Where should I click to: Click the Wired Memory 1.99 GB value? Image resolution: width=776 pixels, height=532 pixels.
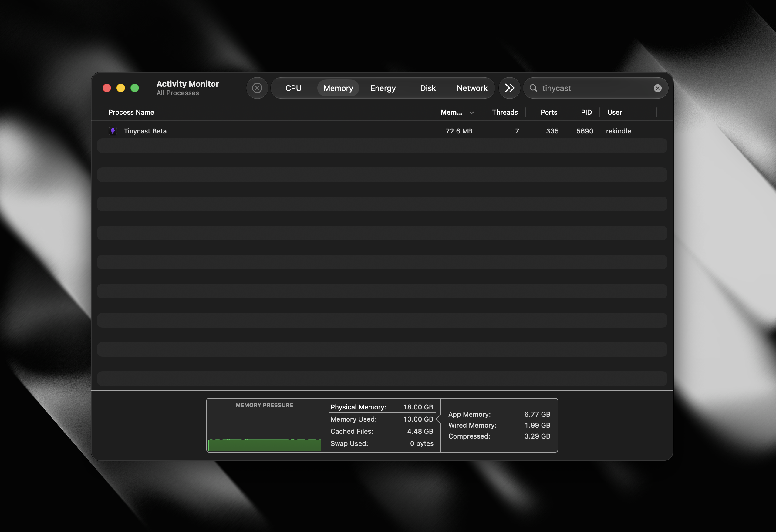tap(537, 425)
